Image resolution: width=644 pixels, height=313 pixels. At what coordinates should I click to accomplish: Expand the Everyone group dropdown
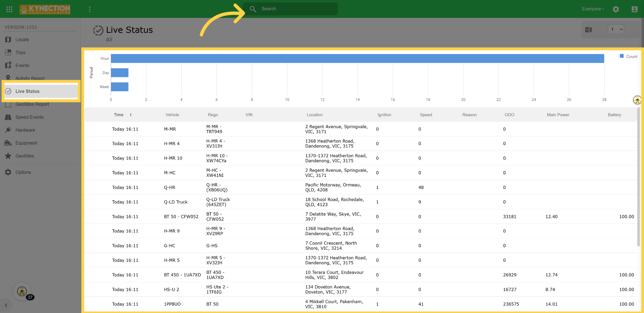pos(593,9)
